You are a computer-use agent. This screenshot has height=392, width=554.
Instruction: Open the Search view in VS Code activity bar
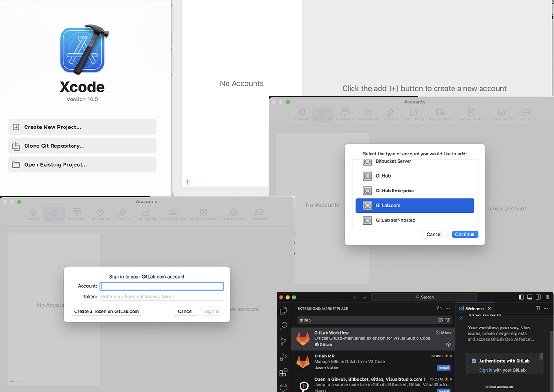point(283,326)
